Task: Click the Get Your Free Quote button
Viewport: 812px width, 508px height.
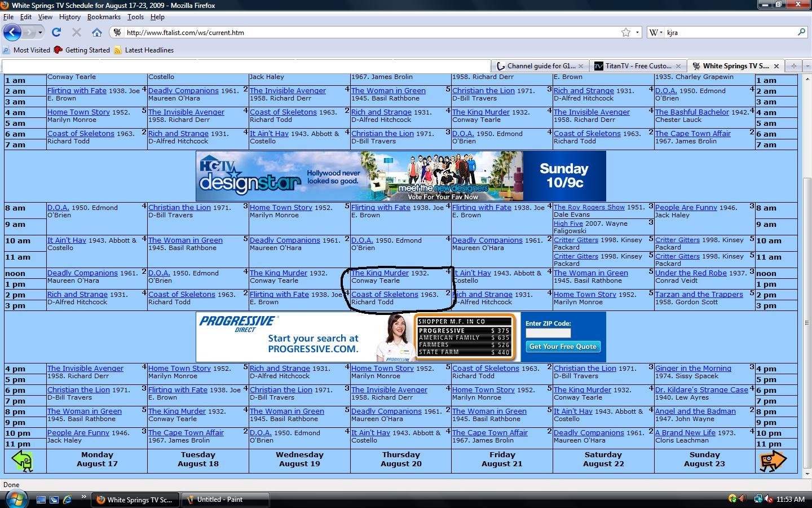Action: tap(562, 347)
